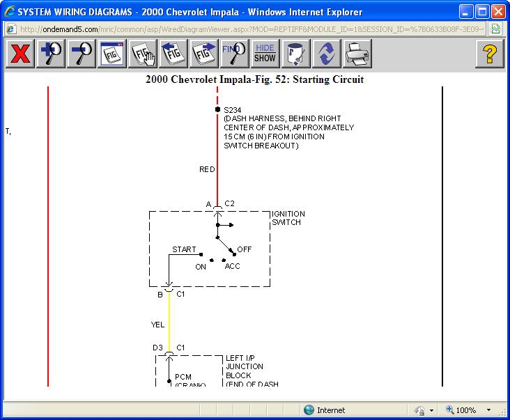Open the FIG window view icon
This screenshot has width=510, height=420.
coord(112,54)
